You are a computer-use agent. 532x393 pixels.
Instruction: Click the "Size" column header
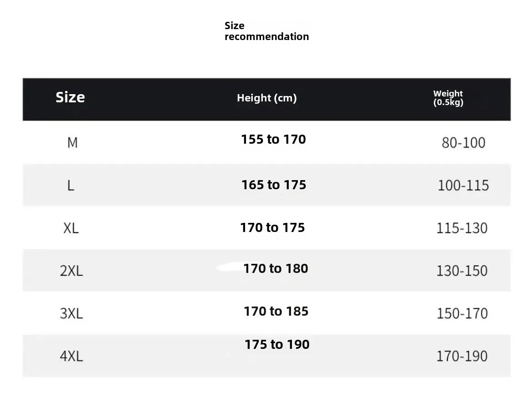[70, 97]
